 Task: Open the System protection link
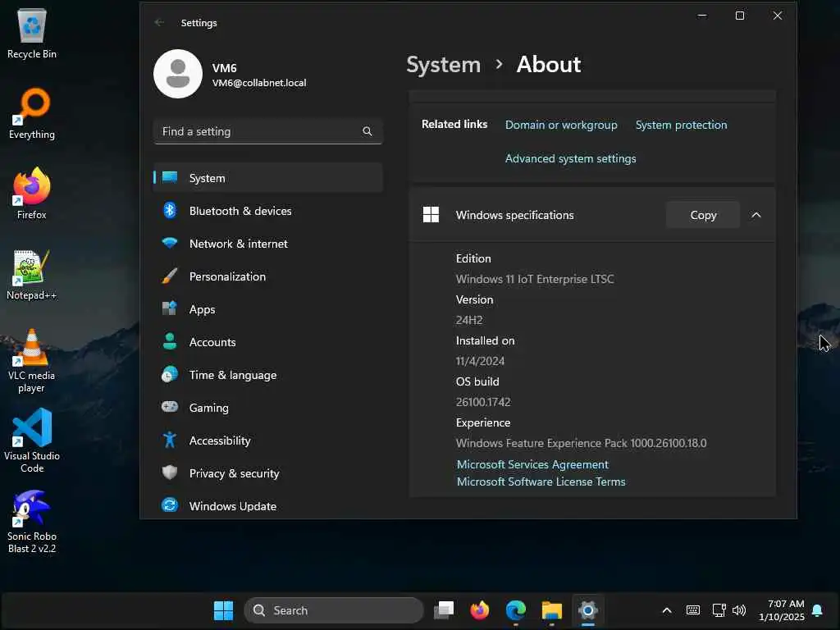point(681,125)
